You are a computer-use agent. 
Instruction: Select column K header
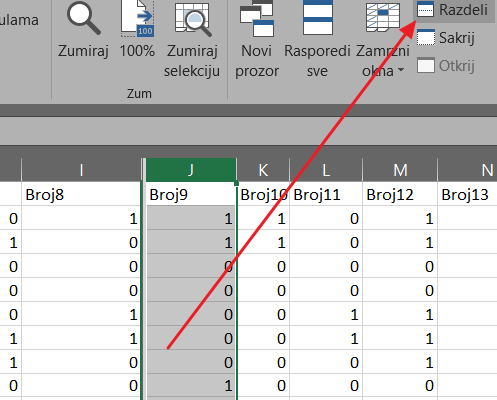tap(263, 170)
